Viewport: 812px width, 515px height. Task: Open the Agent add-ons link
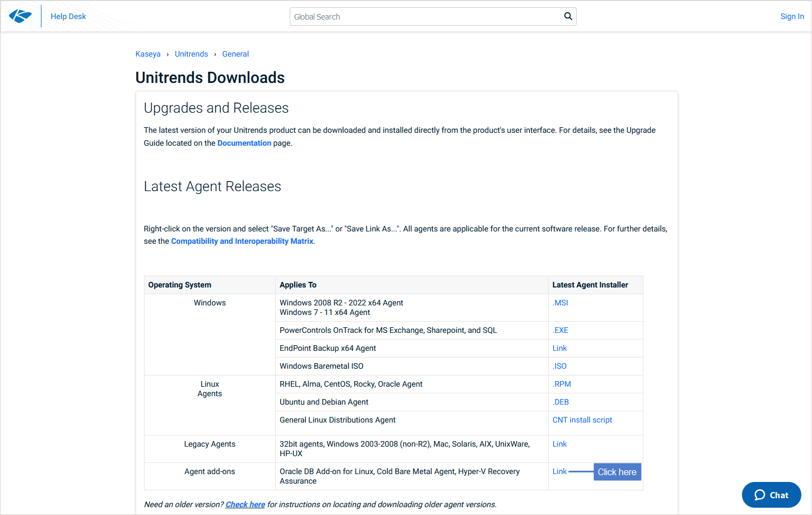click(559, 471)
